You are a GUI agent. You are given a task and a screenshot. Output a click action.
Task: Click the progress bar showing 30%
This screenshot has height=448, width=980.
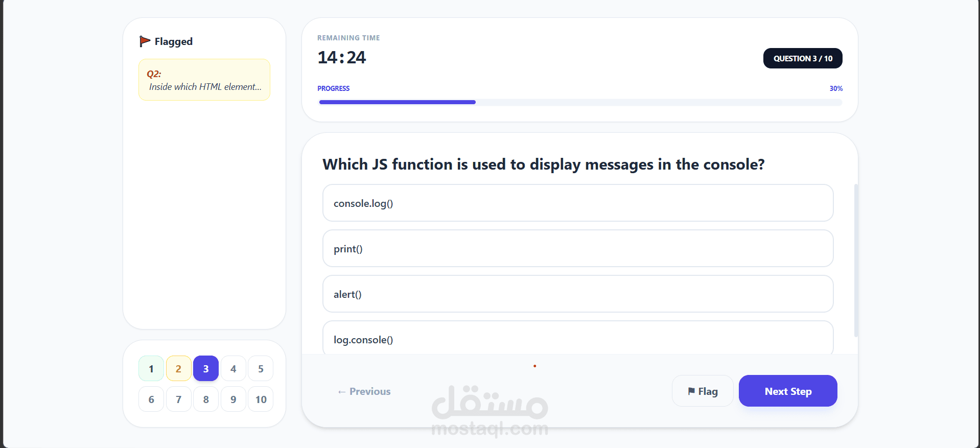[x=579, y=102]
